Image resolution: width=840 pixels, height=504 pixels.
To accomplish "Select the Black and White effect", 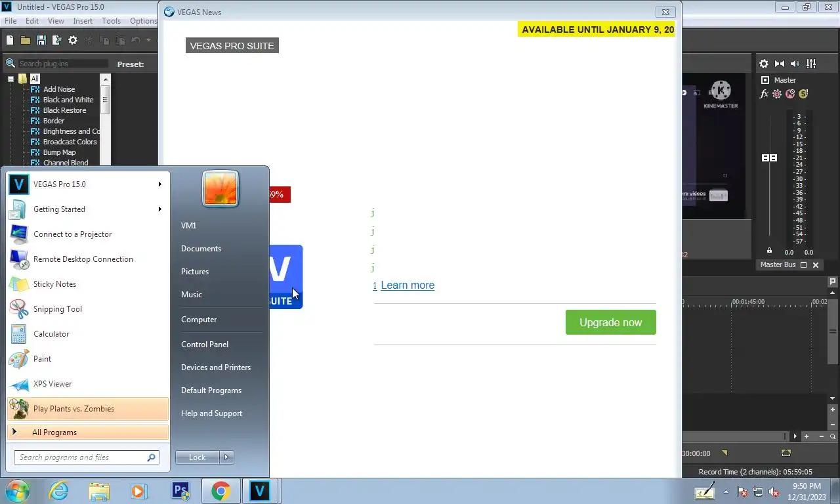I will point(68,100).
